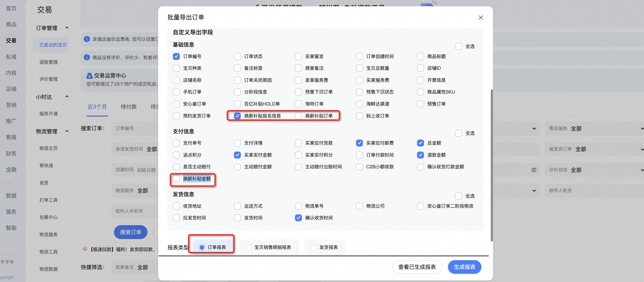Viewport: 644px width, 282px height.
Task: Click the 交易运营中心 money bag icon
Action: 89,76
